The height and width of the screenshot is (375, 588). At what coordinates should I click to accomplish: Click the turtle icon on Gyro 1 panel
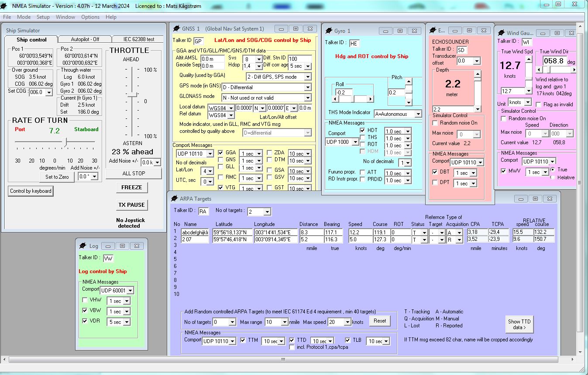pyautogui.click(x=330, y=31)
